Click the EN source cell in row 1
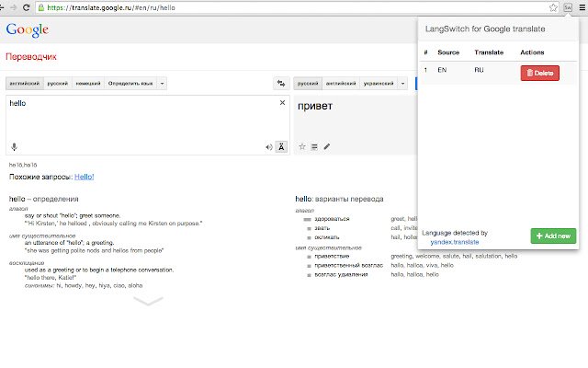This screenshot has width=588, height=368. (x=442, y=70)
